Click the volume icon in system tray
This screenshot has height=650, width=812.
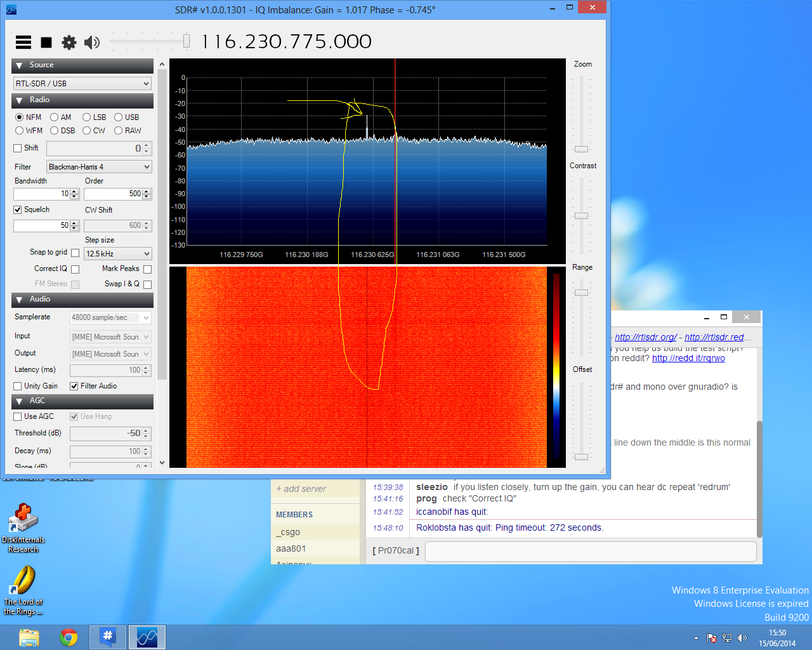pyautogui.click(x=742, y=638)
